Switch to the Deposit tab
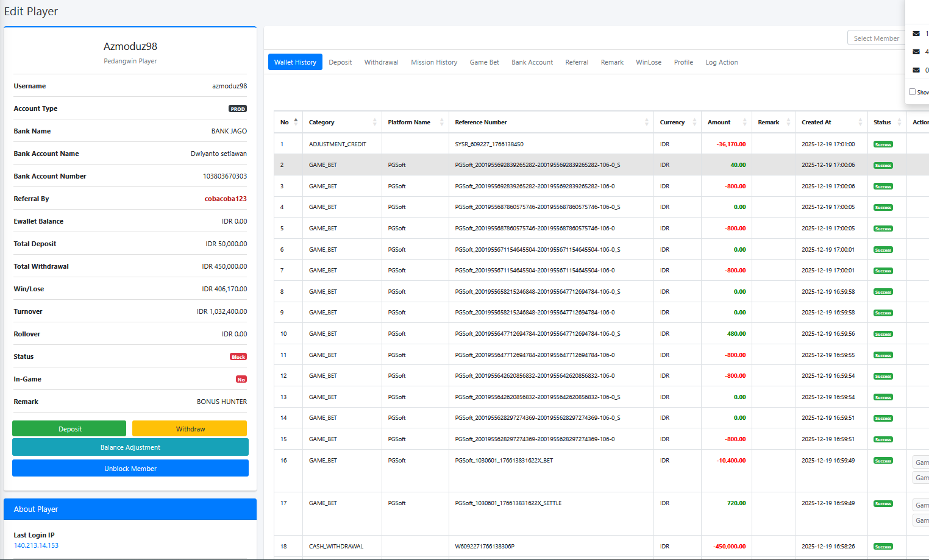Image resolution: width=929 pixels, height=560 pixels. (x=340, y=62)
